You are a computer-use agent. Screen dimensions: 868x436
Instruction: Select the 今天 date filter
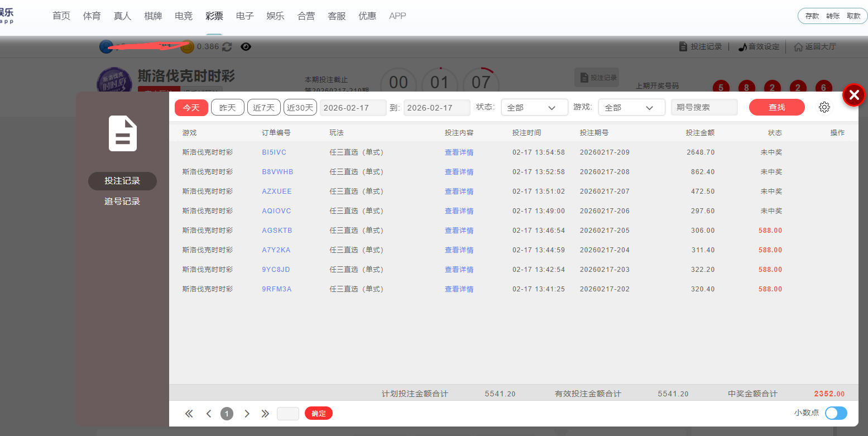coord(191,108)
